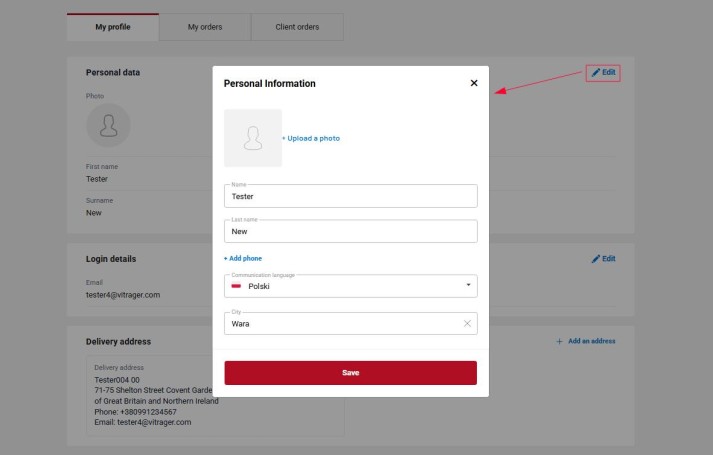Click Edit pencil for Personal data
The image size is (713, 455).
(x=603, y=73)
